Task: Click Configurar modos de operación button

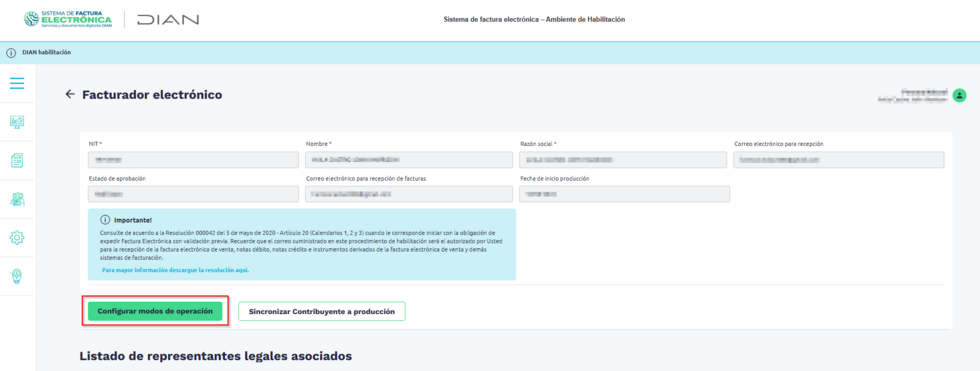Action: click(155, 311)
